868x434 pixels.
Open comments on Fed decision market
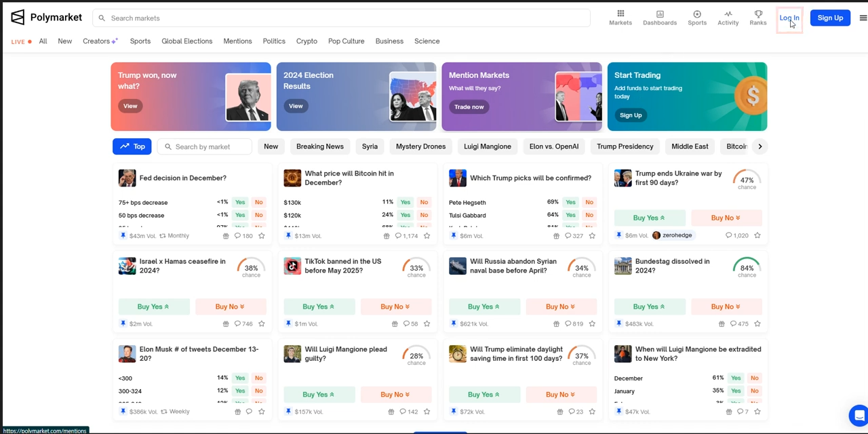[243, 236]
